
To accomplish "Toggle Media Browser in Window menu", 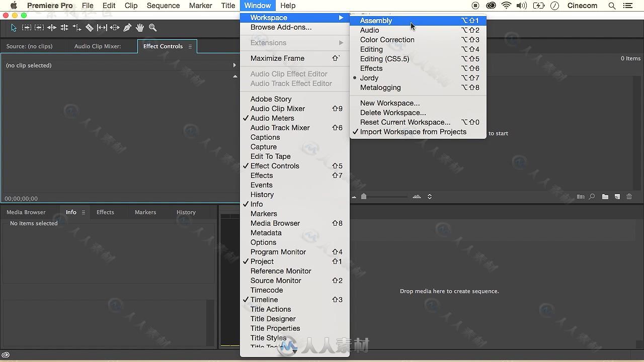I will click(295, 223).
